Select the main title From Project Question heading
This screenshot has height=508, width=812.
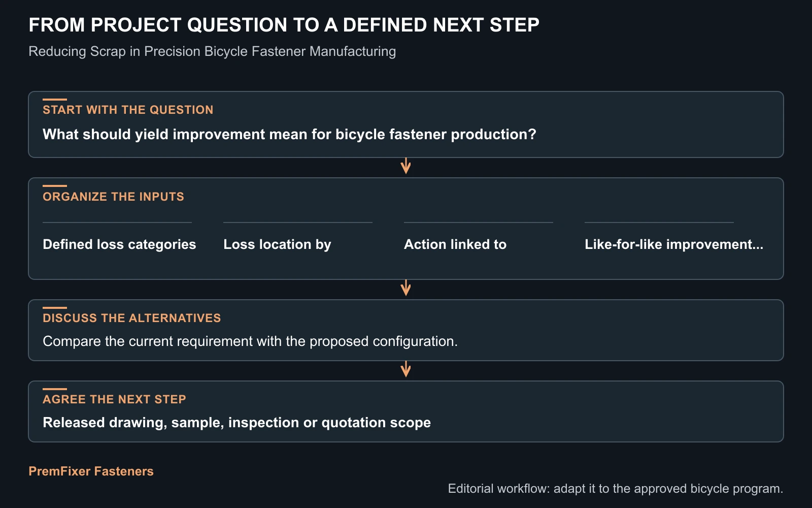click(x=284, y=25)
